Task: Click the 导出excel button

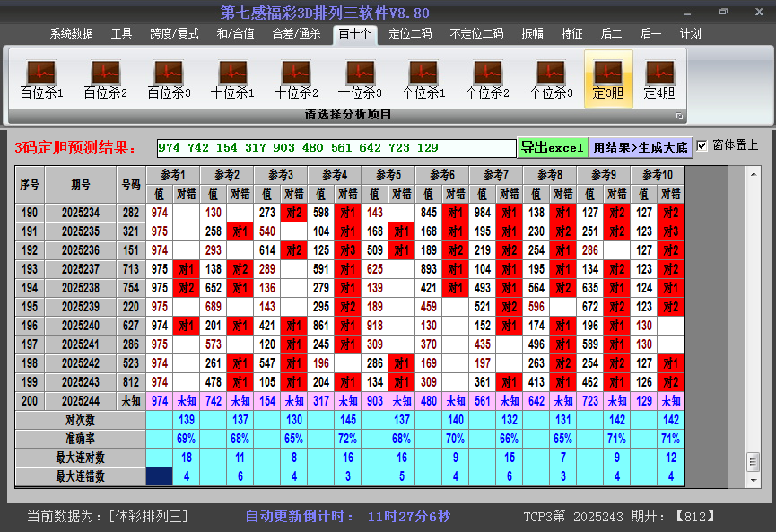Action: point(552,147)
